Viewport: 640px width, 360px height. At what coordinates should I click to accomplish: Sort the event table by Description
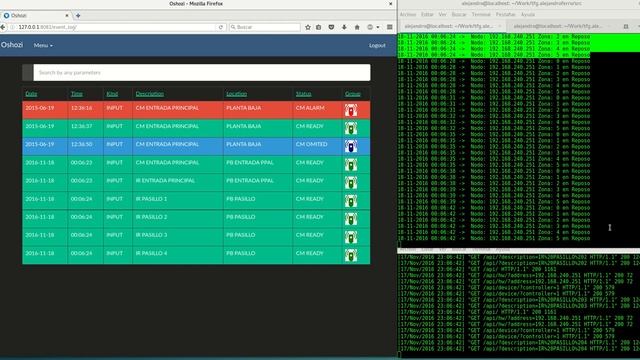click(150, 94)
